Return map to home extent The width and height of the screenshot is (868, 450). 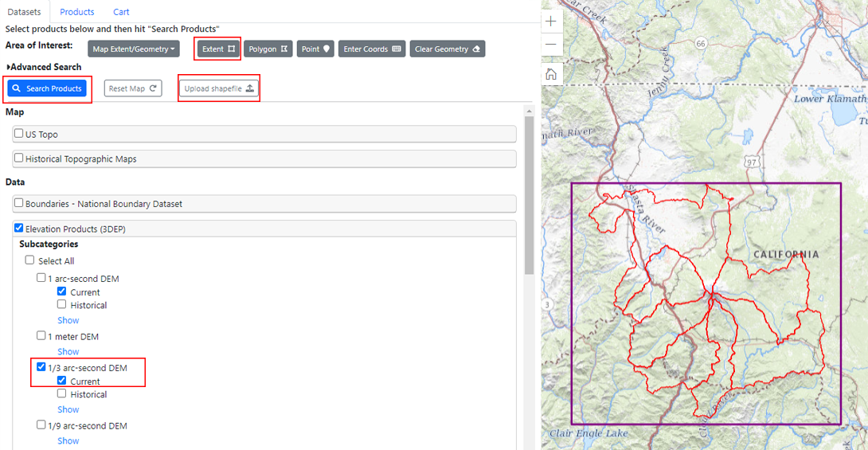(x=551, y=74)
